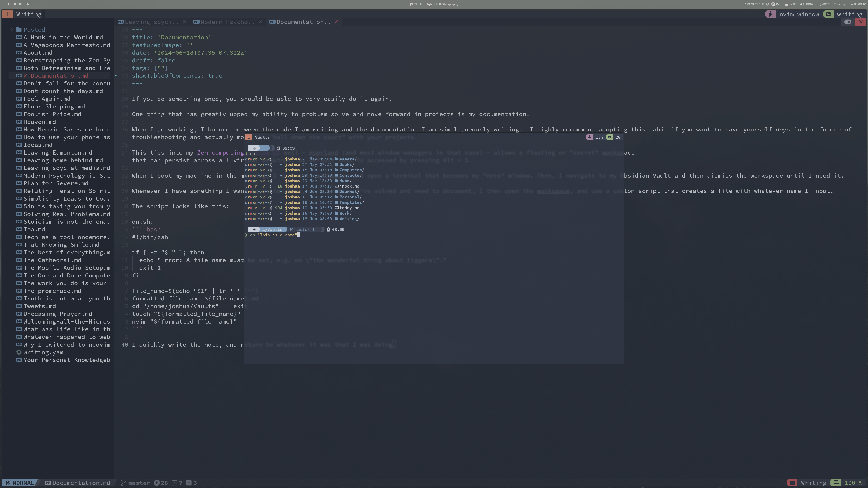
Task: Select the Documentation.. buffer tab
Action: pos(303,22)
